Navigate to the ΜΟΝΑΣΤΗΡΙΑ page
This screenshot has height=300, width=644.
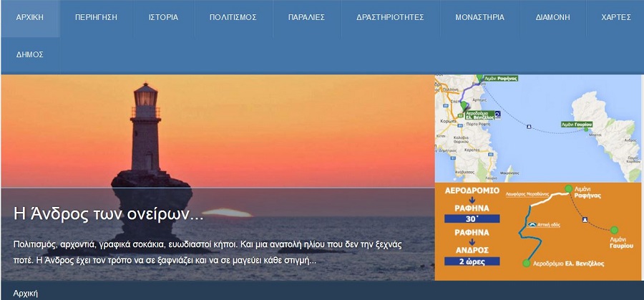click(479, 18)
